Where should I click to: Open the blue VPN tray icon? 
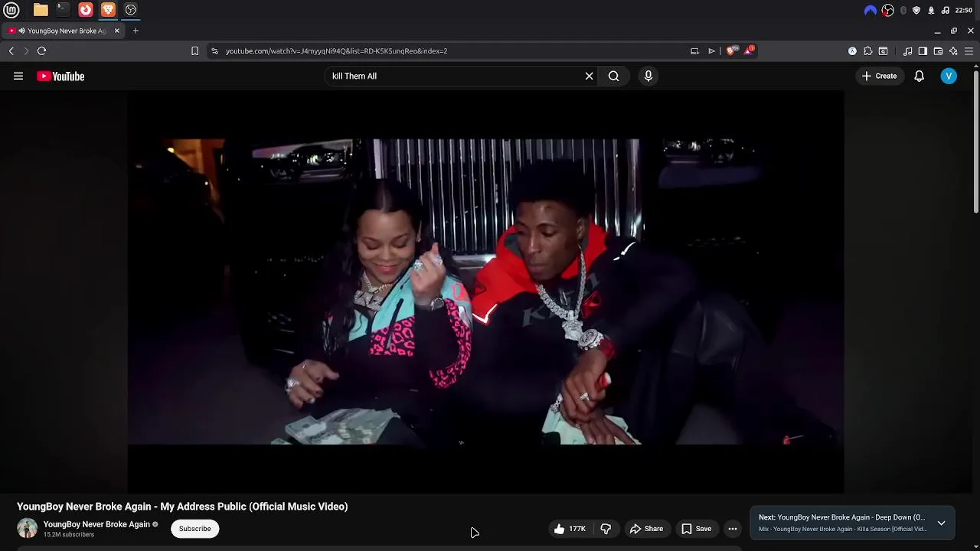tap(871, 10)
